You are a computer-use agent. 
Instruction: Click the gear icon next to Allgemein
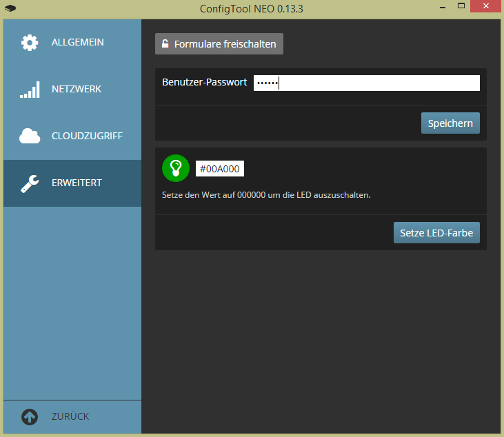30,43
